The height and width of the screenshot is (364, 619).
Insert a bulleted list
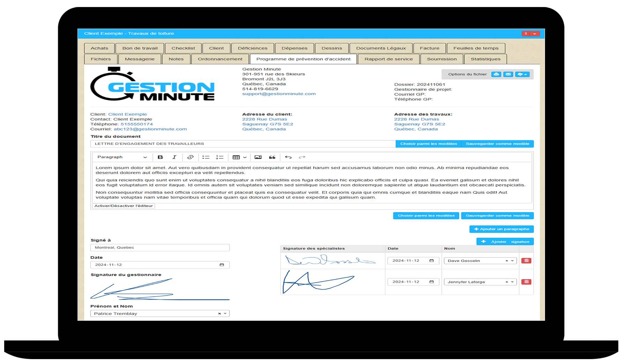pyautogui.click(x=206, y=157)
